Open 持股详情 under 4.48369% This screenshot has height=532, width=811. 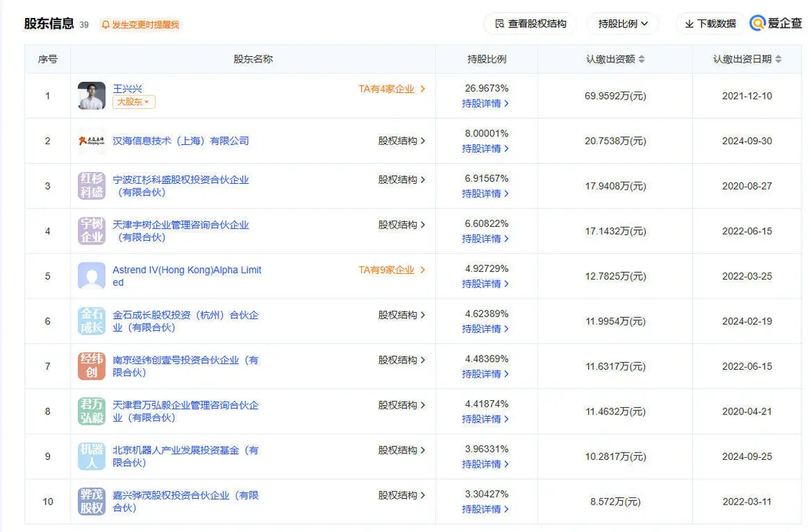pos(485,374)
